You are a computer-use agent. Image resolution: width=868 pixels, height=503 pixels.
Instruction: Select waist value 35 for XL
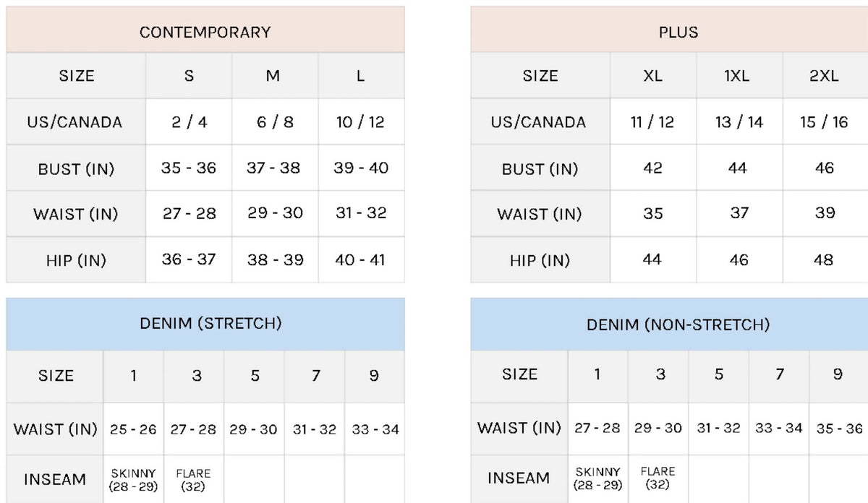pos(652,213)
